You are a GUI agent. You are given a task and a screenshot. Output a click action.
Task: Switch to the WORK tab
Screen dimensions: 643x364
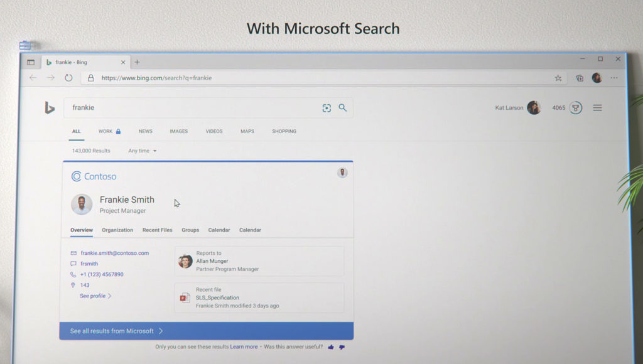(109, 131)
